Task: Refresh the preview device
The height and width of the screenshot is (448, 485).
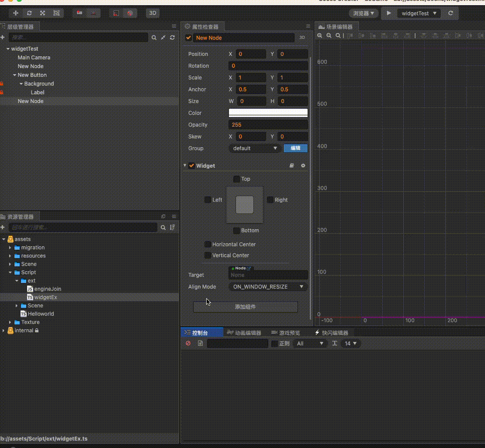Action: tap(450, 13)
